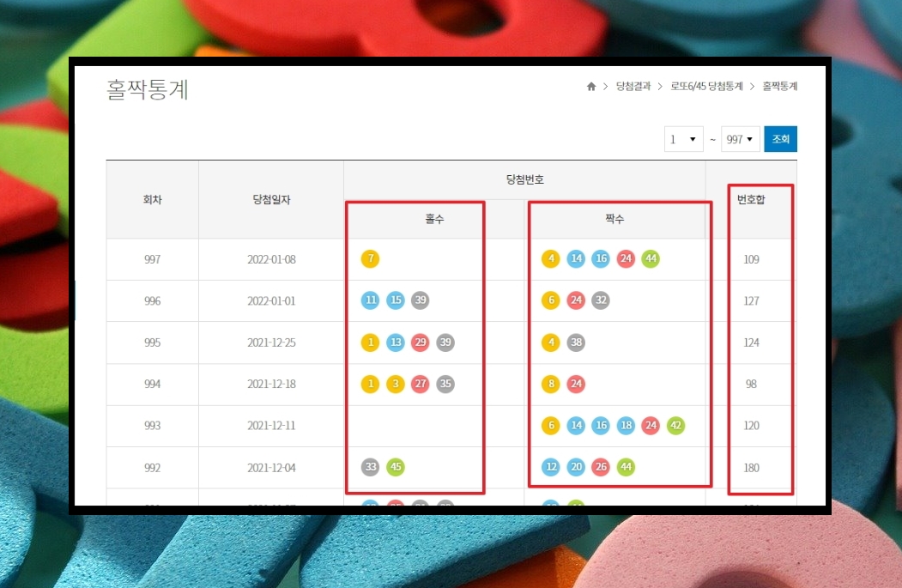Screen dimensions: 902x588
Task: Click the 당첨번호 header cell
Action: pos(524,179)
